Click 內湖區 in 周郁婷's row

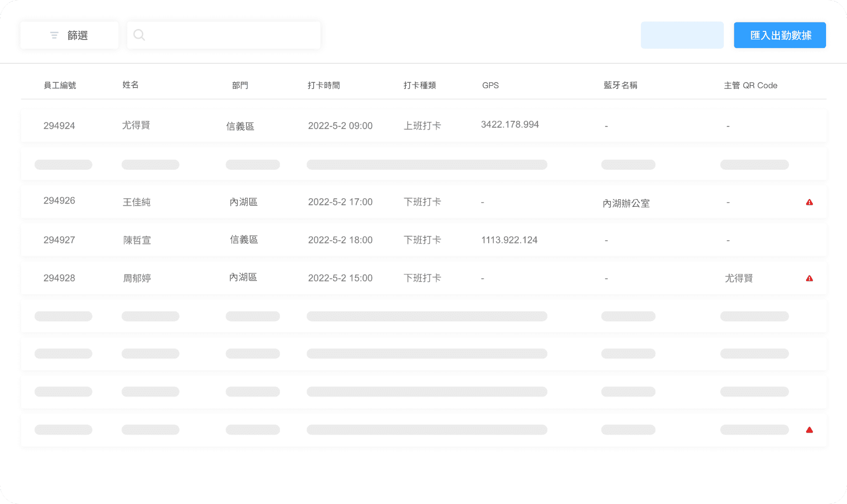click(243, 277)
